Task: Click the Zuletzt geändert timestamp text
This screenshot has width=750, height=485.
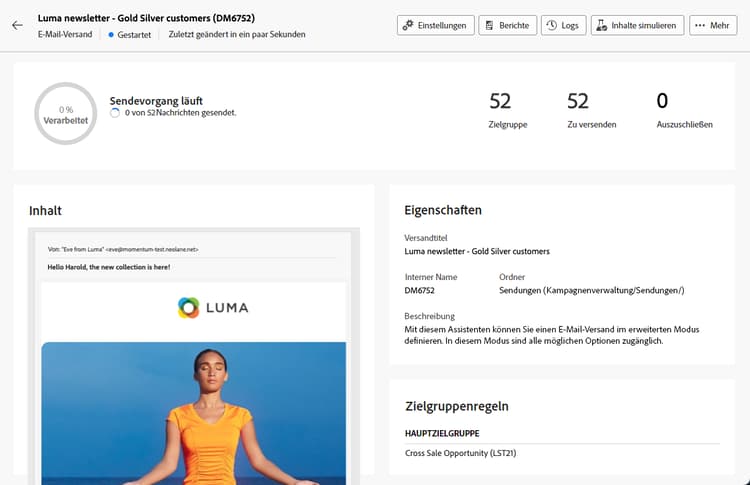Action: tap(237, 34)
